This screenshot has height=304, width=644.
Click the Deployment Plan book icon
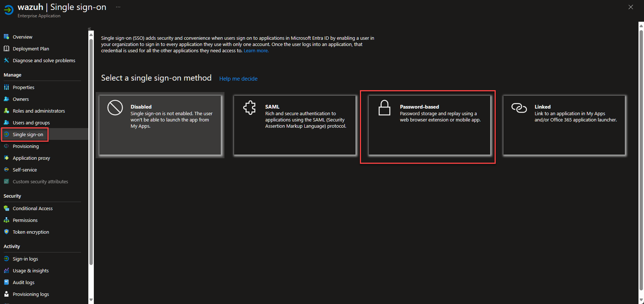tap(6, 49)
